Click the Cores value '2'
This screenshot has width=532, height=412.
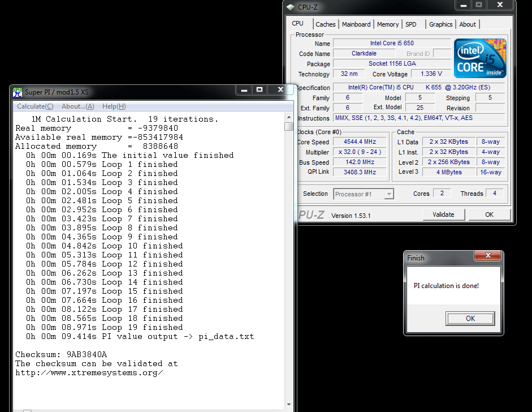click(x=442, y=193)
